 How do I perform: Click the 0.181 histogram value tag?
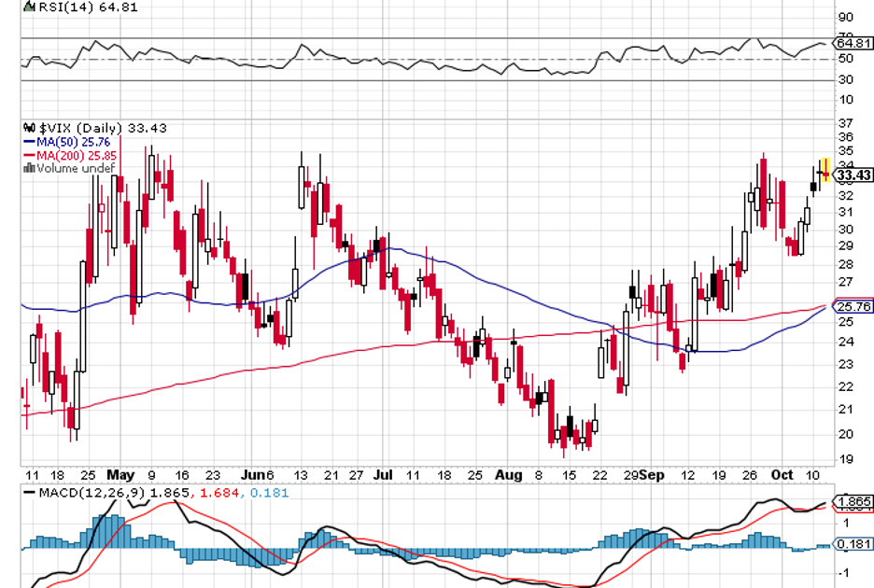tap(855, 544)
